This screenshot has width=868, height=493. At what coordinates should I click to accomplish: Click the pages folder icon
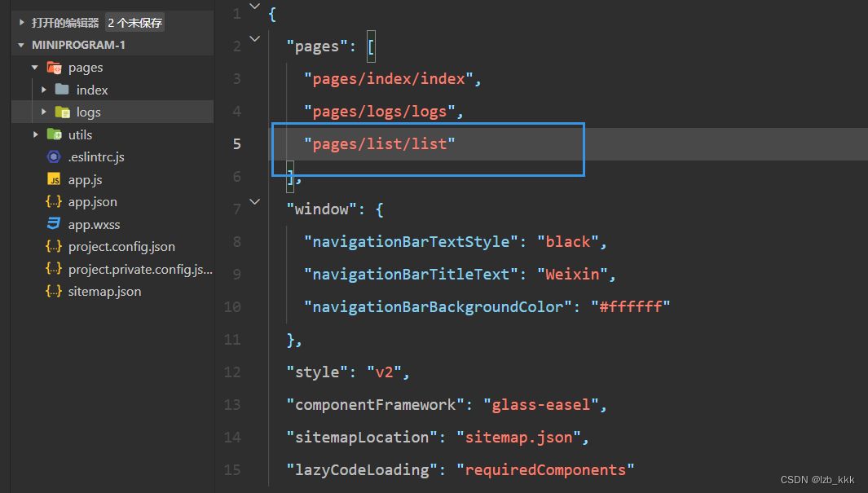(x=55, y=68)
